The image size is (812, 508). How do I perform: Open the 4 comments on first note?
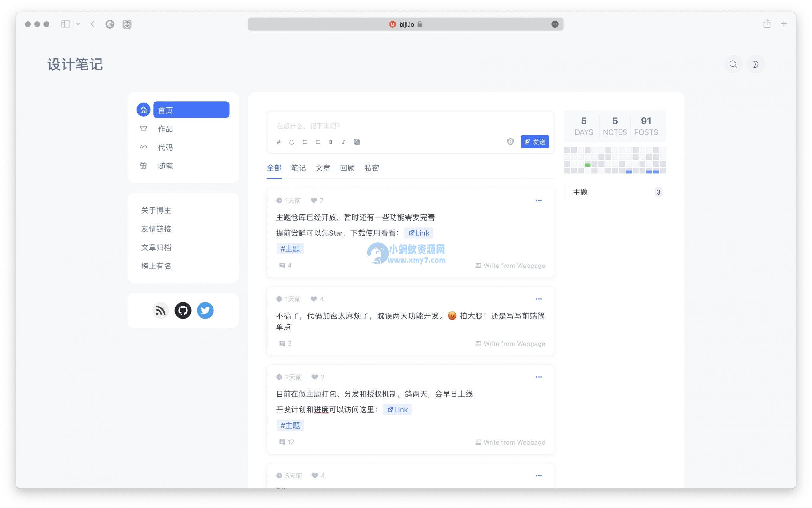(x=285, y=266)
